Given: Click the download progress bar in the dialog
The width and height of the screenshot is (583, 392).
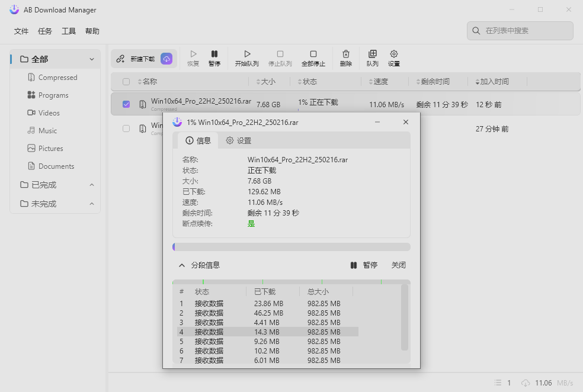Looking at the screenshot, I should click(x=291, y=247).
